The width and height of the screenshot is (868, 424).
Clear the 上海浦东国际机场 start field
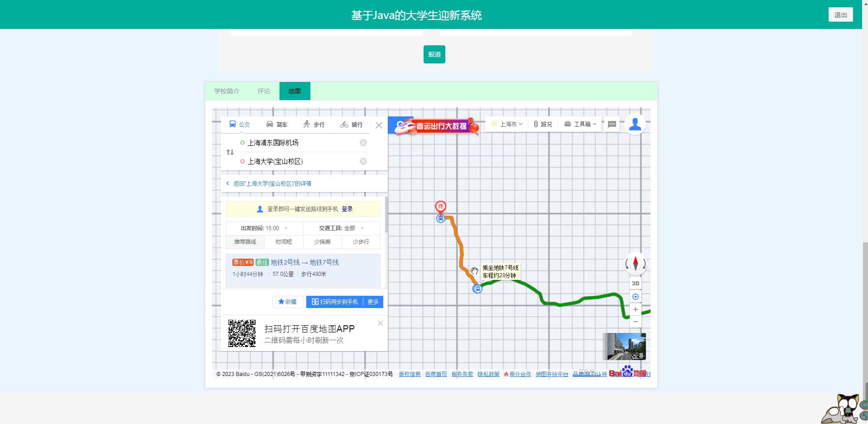363,143
